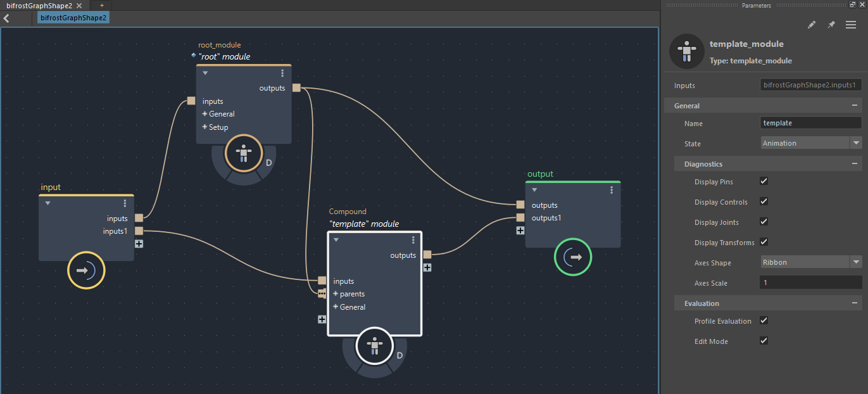
Task: Disable the Edit Mode checkbox
Action: 764,341
